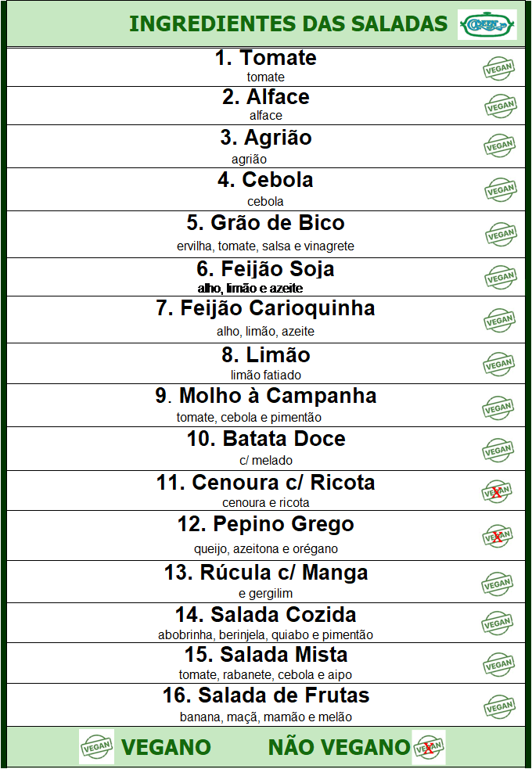Click the vegan stamp next to Batata Doce
Viewport: 532px width, 769px height.
[x=498, y=450]
